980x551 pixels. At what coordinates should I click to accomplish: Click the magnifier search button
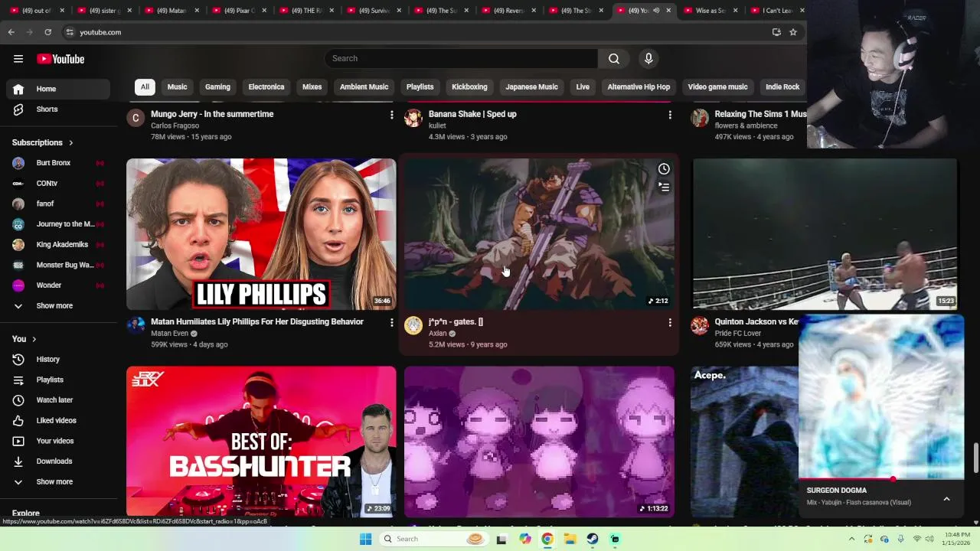(614, 59)
